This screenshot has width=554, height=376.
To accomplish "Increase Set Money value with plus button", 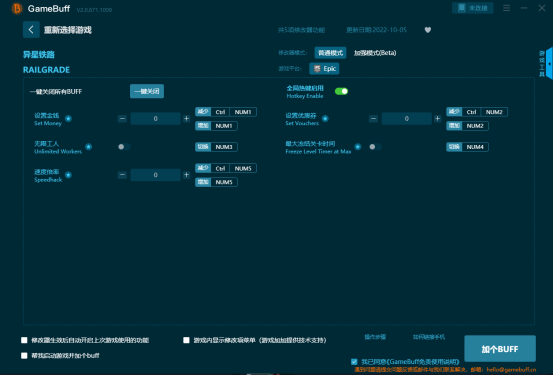I will pos(187,119).
